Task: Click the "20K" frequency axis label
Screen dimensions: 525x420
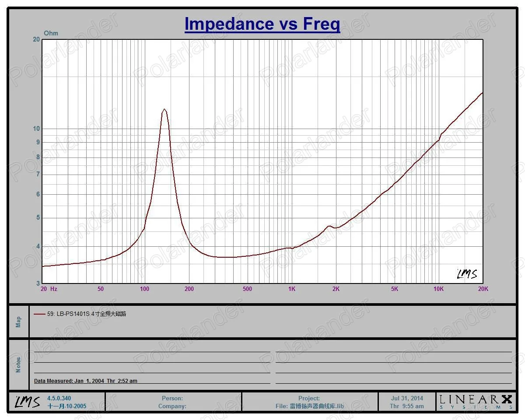Action: tap(483, 289)
